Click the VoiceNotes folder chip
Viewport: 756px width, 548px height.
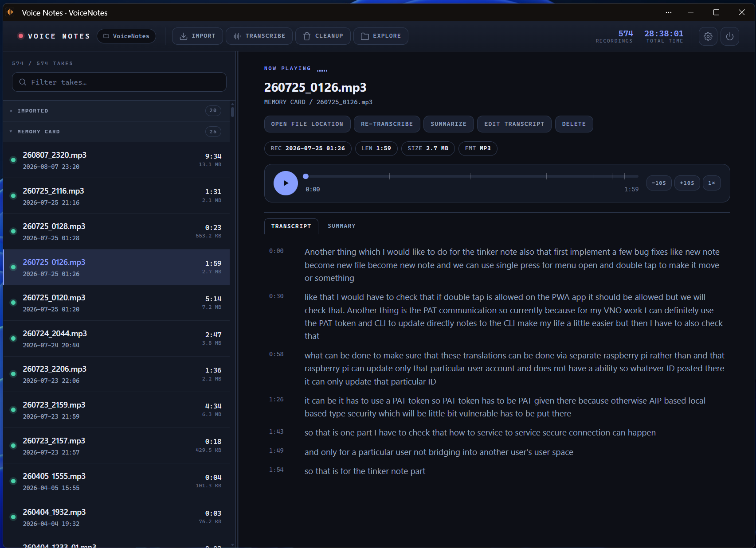(x=126, y=36)
